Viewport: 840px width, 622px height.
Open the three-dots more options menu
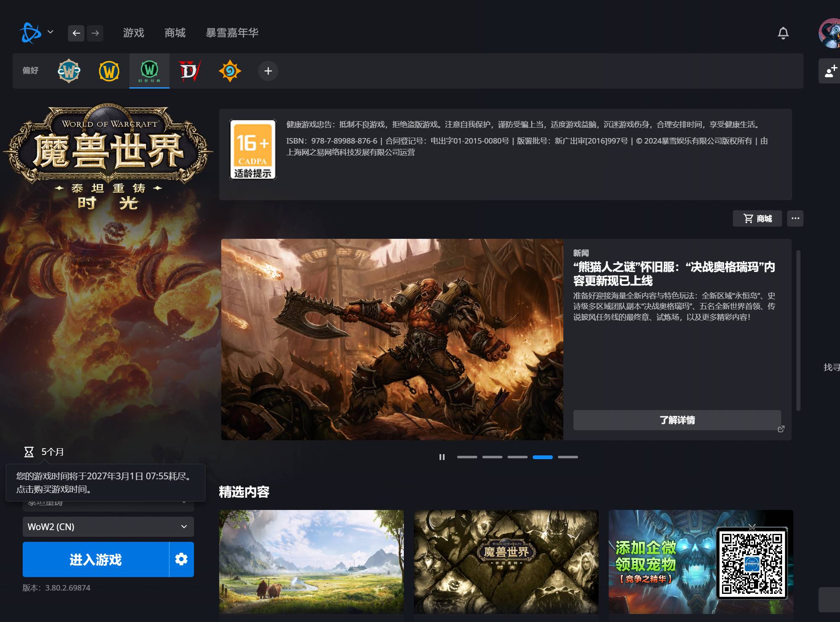[795, 219]
